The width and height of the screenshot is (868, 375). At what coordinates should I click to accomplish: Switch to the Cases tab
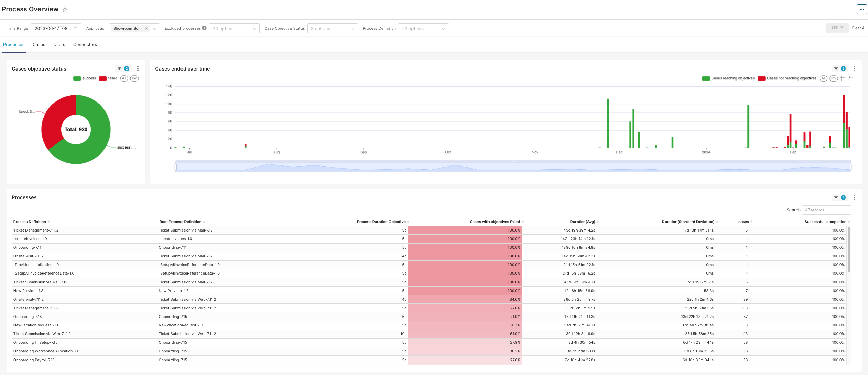(x=39, y=45)
